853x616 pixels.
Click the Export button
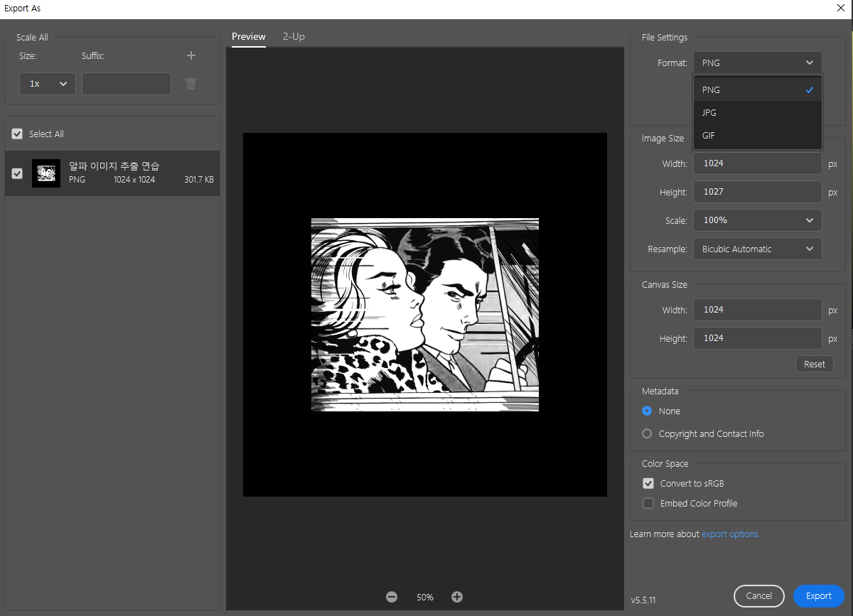click(819, 596)
